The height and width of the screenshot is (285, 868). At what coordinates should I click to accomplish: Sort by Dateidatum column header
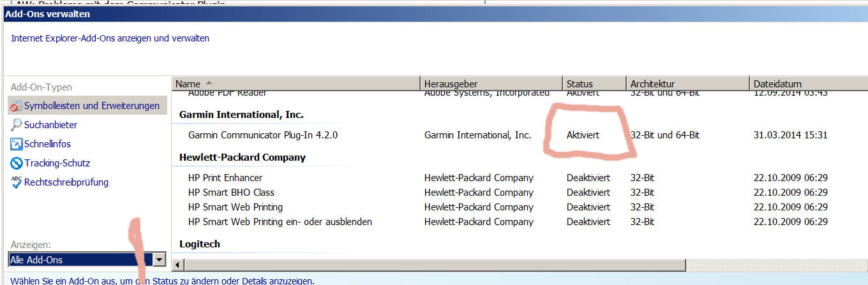coord(809,84)
